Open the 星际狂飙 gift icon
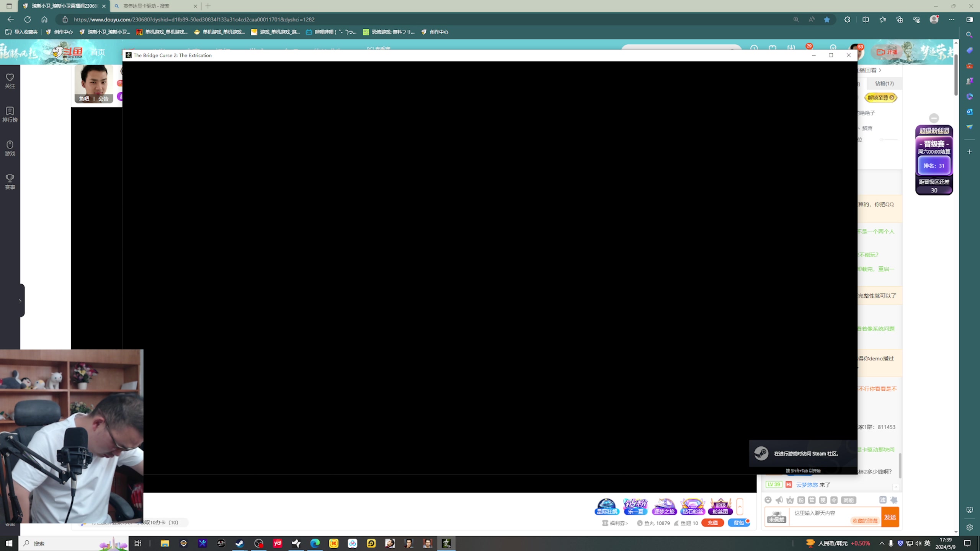 click(607, 507)
